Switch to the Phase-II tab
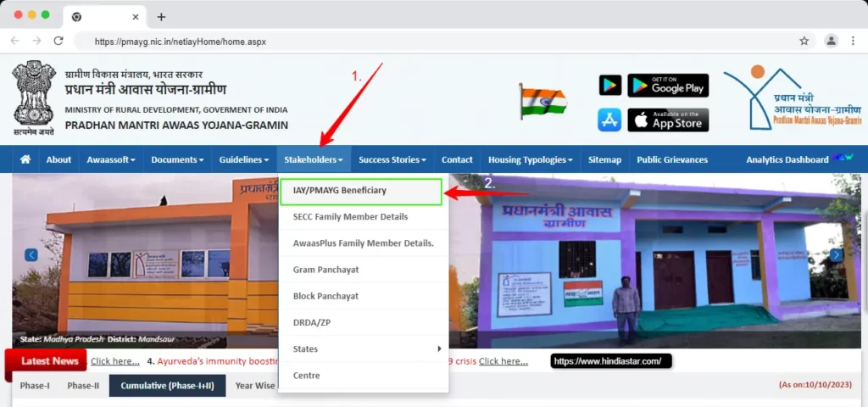 pyautogui.click(x=83, y=386)
